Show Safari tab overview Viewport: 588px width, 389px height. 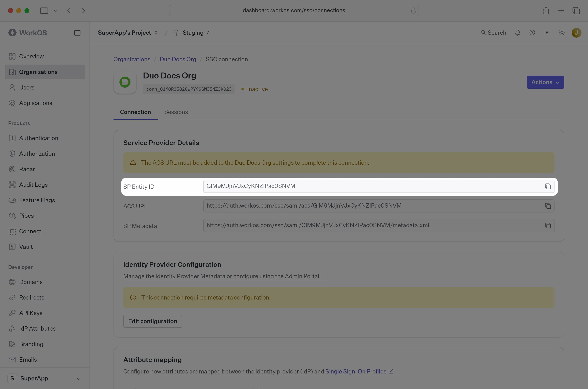pyautogui.click(x=576, y=11)
